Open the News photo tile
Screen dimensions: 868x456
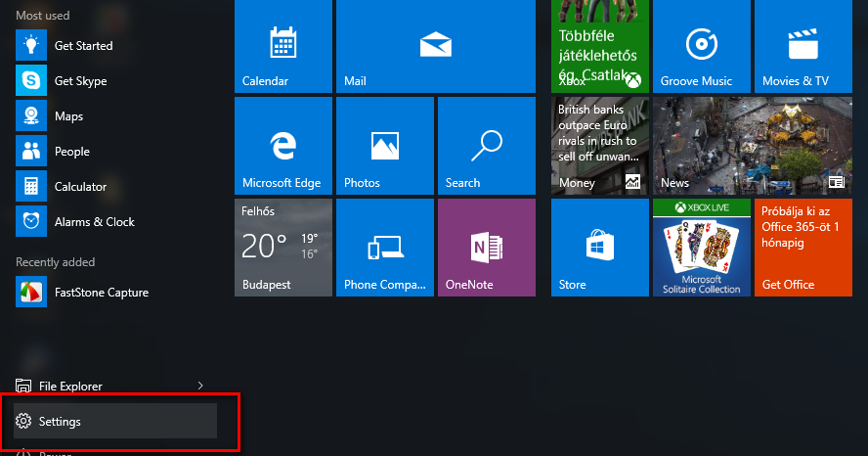753,146
